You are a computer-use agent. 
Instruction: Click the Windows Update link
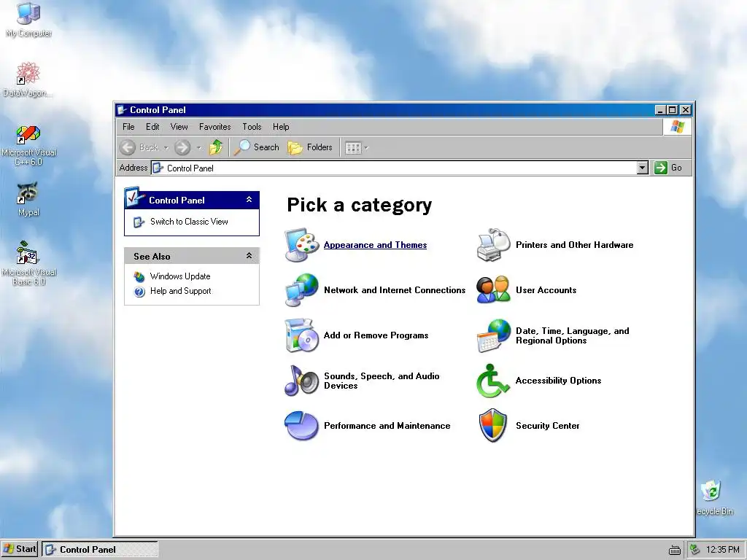pos(180,276)
